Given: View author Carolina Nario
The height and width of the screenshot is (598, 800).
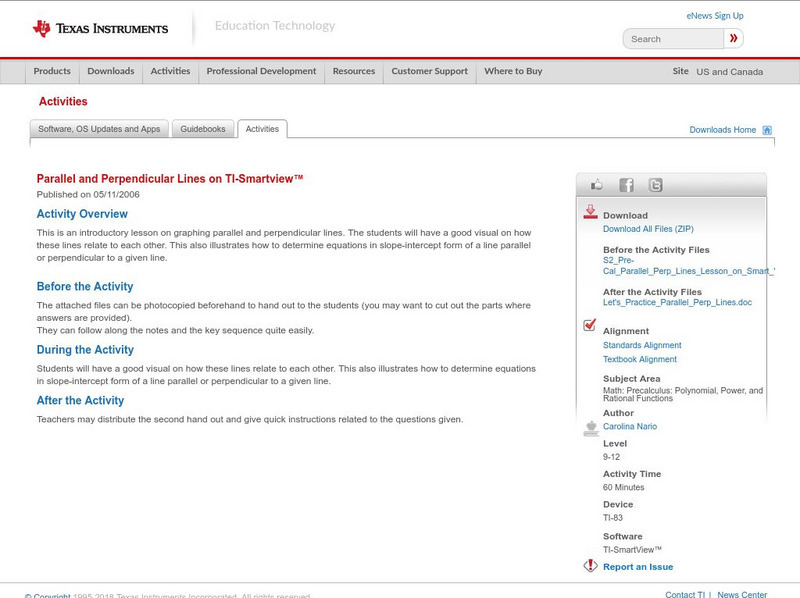Looking at the screenshot, I should pos(630,427).
